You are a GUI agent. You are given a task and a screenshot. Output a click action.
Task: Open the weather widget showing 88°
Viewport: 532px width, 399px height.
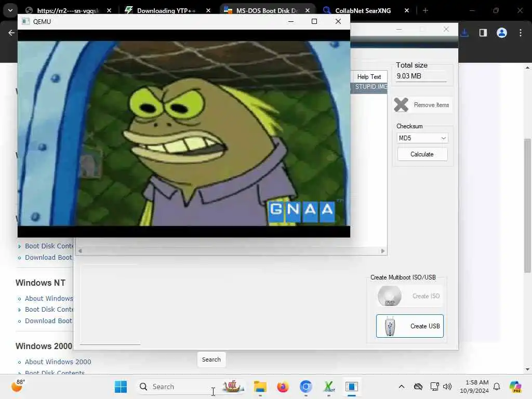[17, 386]
